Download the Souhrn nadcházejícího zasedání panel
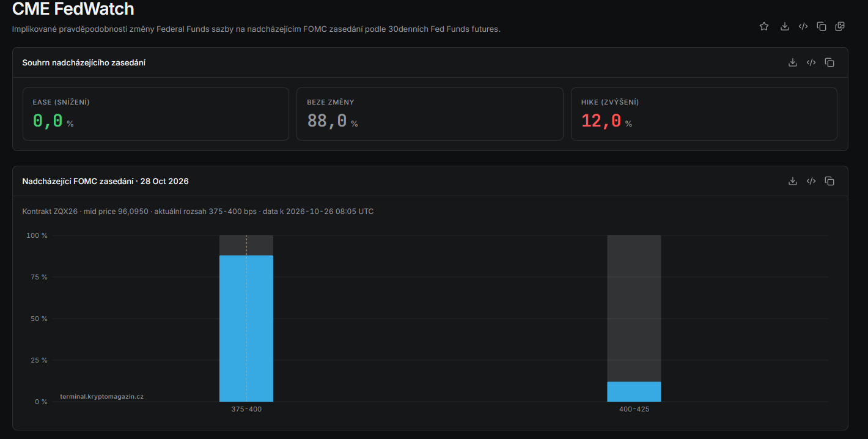The image size is (868, 439). (x=793, y=62)
